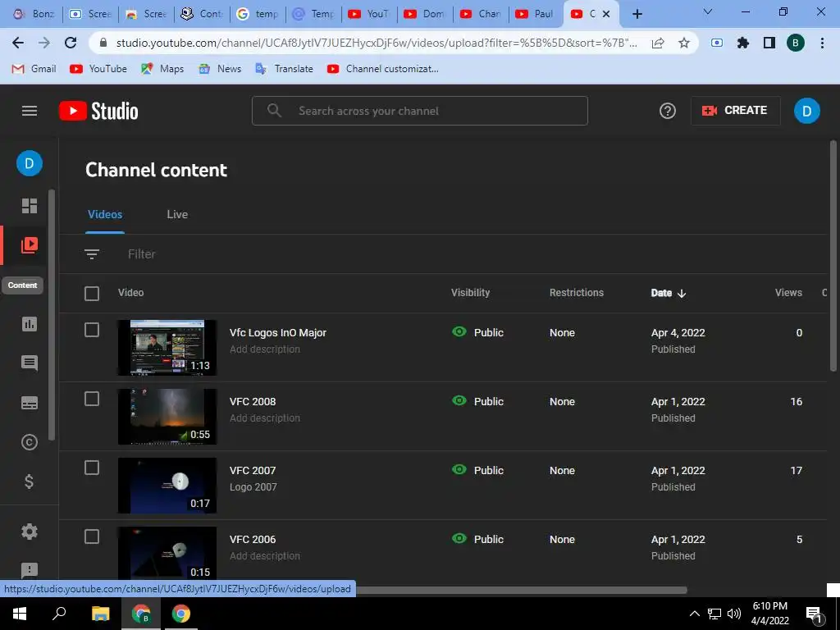Click the filter lines icon
The image size is (840, 630).
[x=92, y=254]
